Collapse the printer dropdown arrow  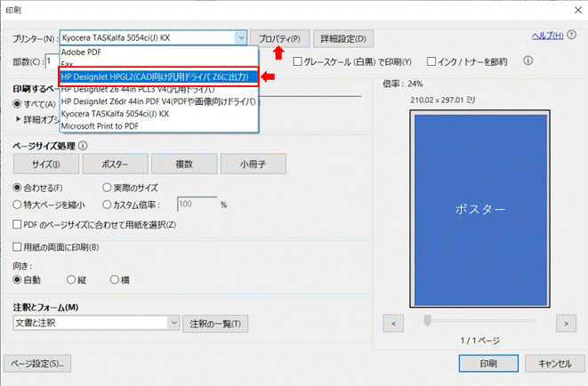(241, 38)
